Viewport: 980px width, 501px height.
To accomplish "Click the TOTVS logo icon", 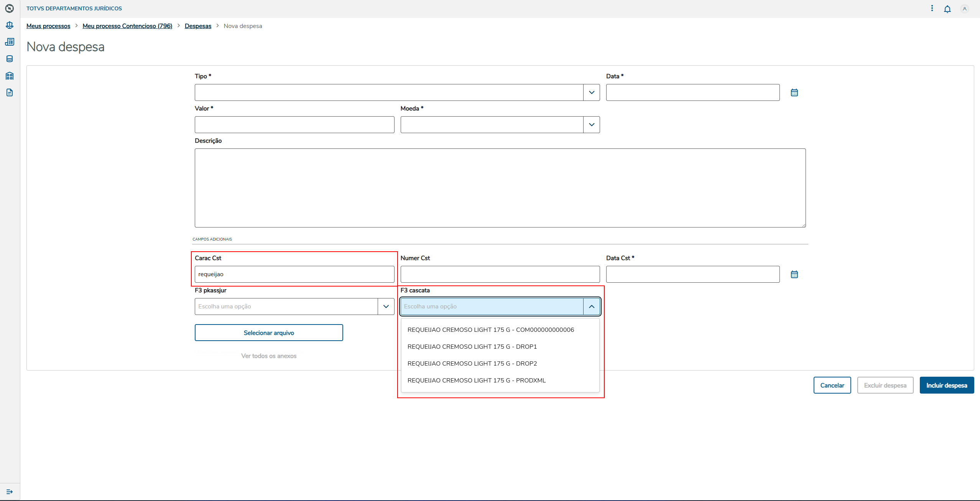I will click(10, 8).
